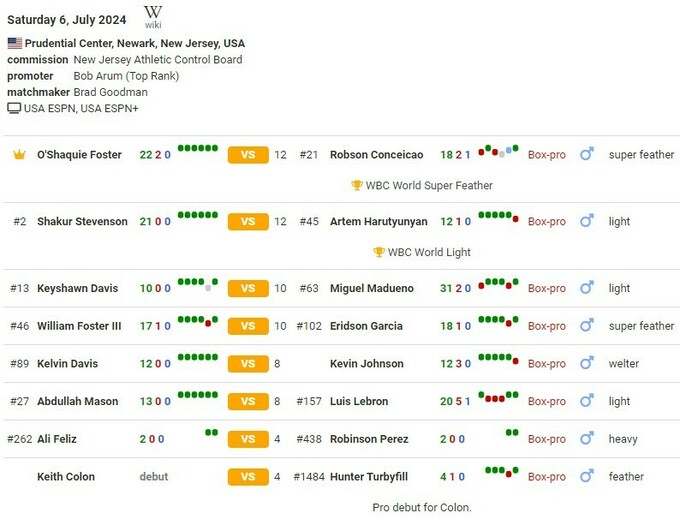Open the VS button for Foster vs Conceicao

248,155
